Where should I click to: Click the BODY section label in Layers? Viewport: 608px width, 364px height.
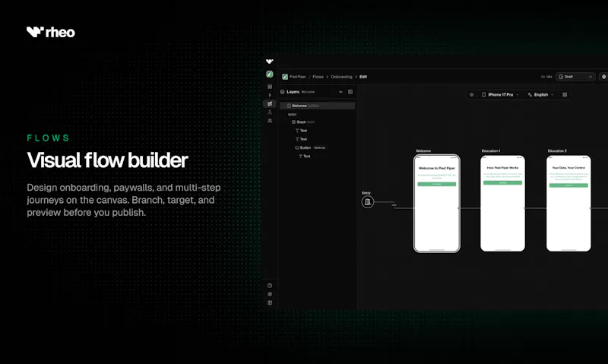(x=293, y=115)
